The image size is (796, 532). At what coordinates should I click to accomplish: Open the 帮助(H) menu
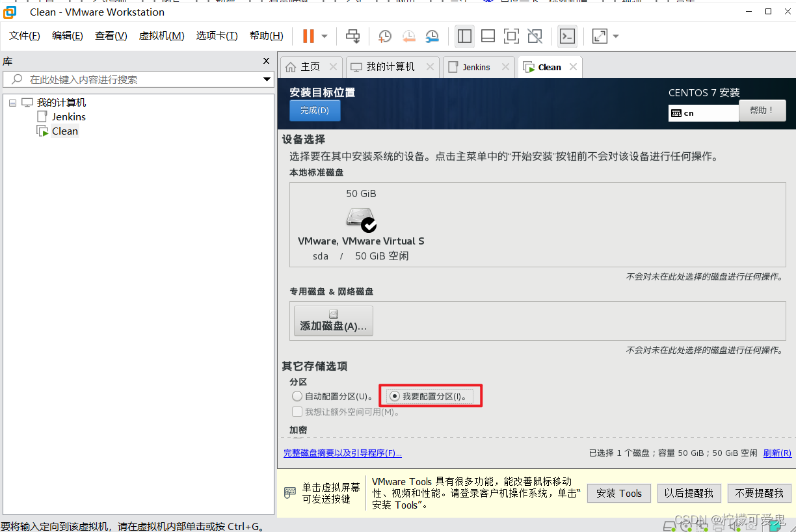[x=266, y=36]
